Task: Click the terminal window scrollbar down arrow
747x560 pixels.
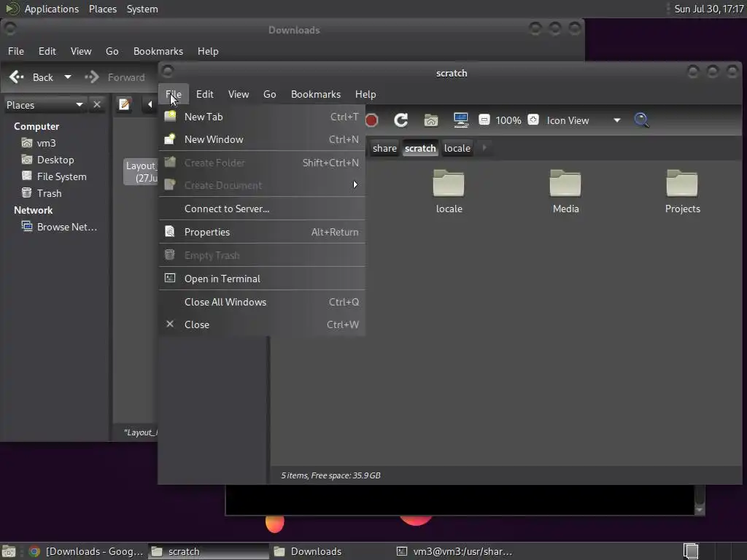Action: 700,510
